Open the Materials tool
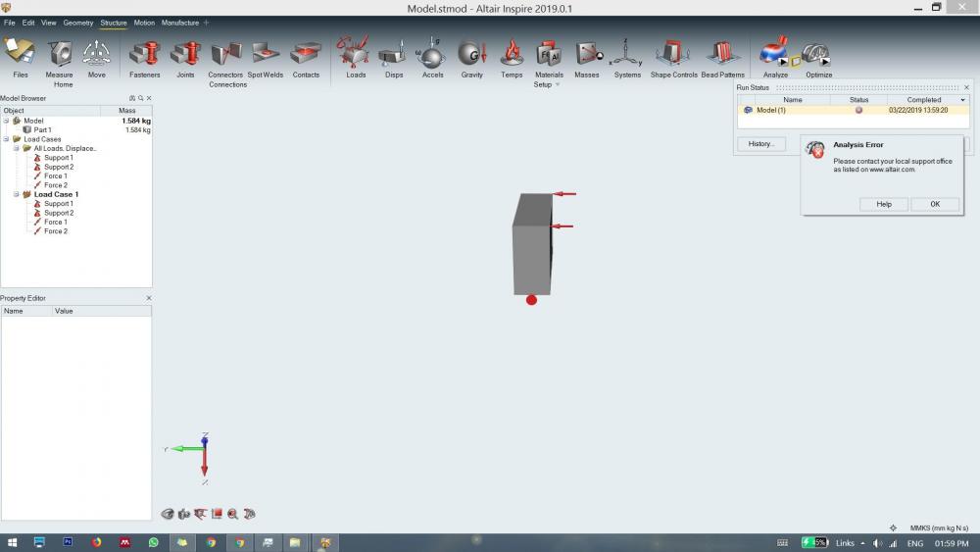Screen dimensions: 980x552 [x=549, y=54]
